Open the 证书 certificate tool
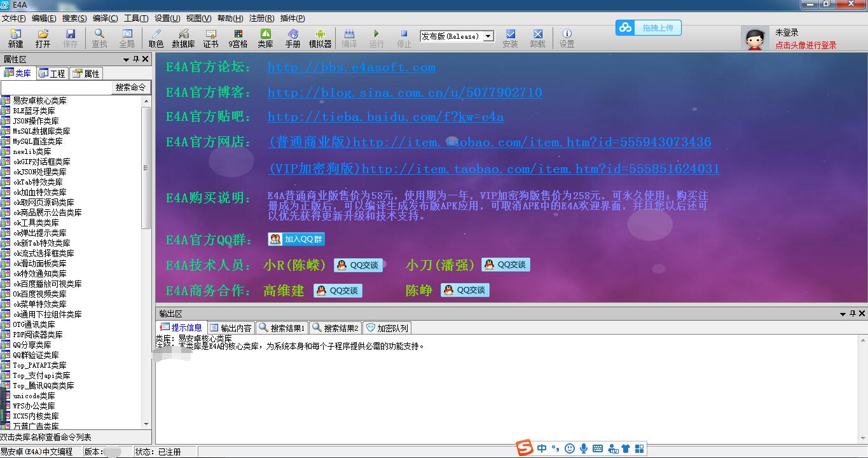 pyautogui.click(x=210, y=38)
